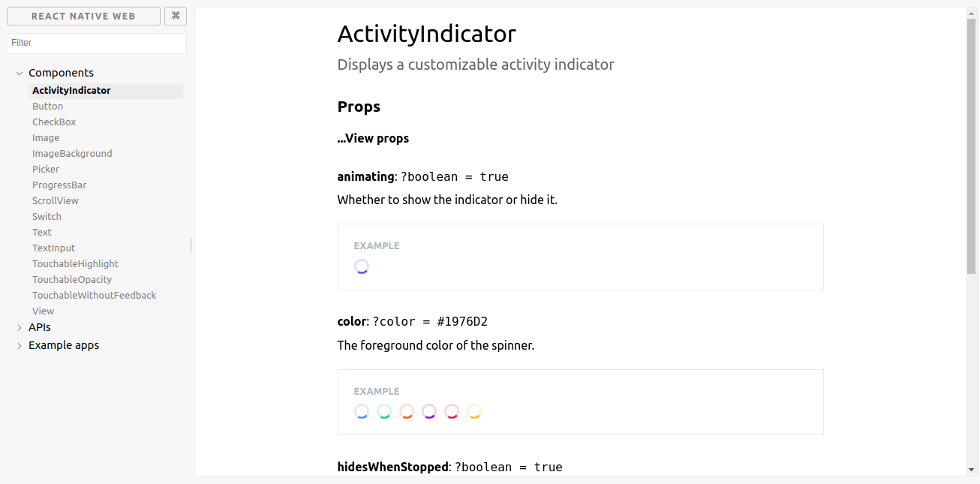Image resolution: width=980 pixels, height=484 pixels.
Task: Open the CheckBox component page
Action: coord(54,122)
